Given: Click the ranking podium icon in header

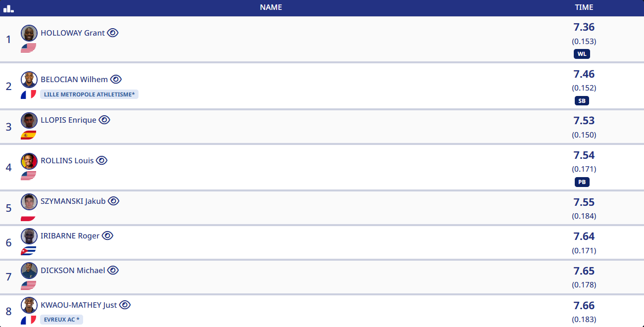Looking at the screenshot, I should pyautogui.click(x=8, y=8).
